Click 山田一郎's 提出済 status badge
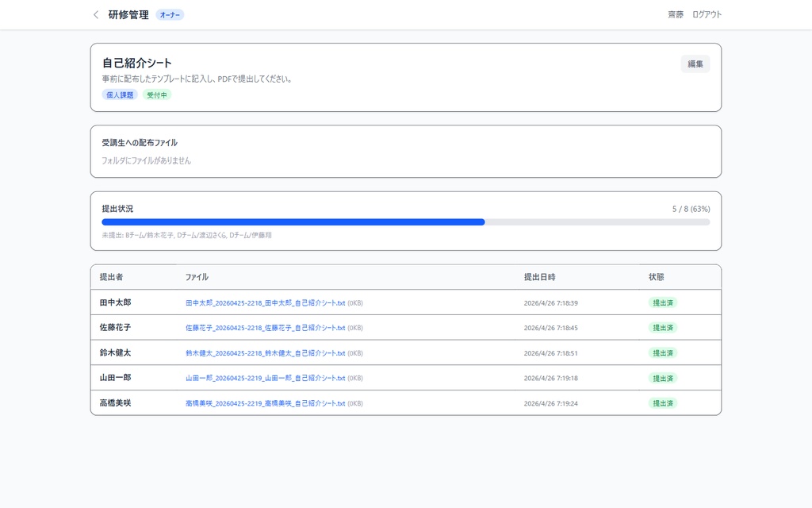The width and height of the screenshot is (812, 508). (x=663, y=378)
